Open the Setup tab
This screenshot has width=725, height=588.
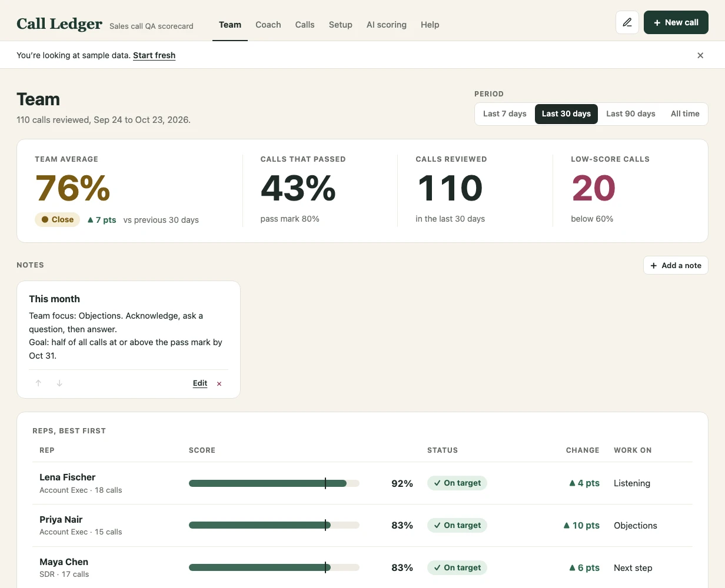pyautogui.click(x=341, y=25)
